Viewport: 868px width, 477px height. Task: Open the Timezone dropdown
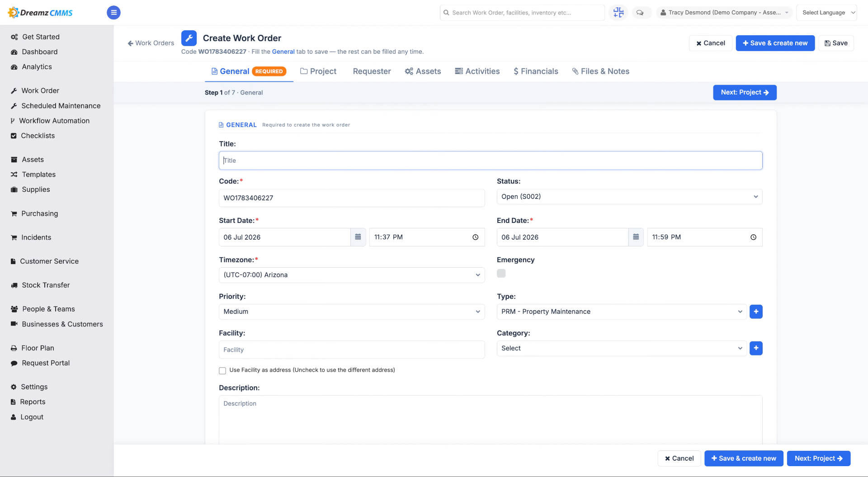click(x=352, y=275)
